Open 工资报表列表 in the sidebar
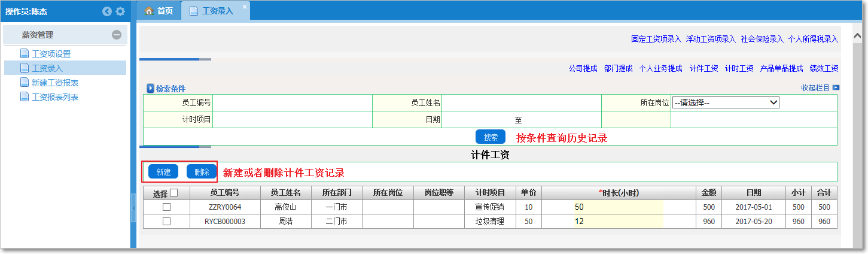This screenshot has width=868, height=254. tap(55, 97)
